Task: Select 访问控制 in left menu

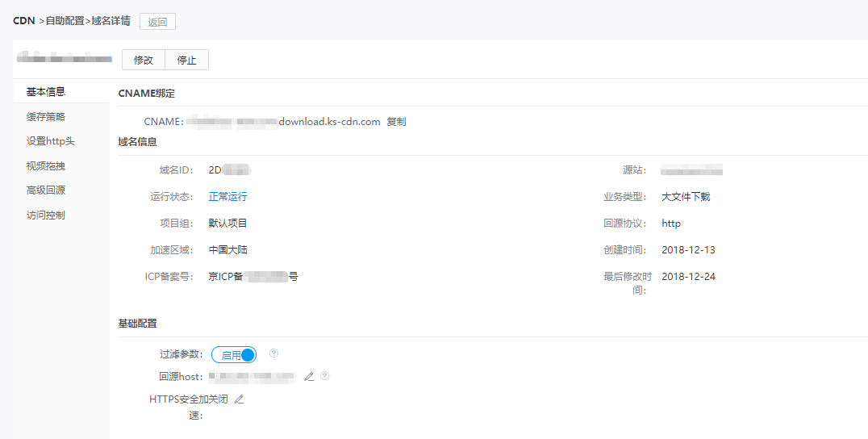Action: pos(46,215)
